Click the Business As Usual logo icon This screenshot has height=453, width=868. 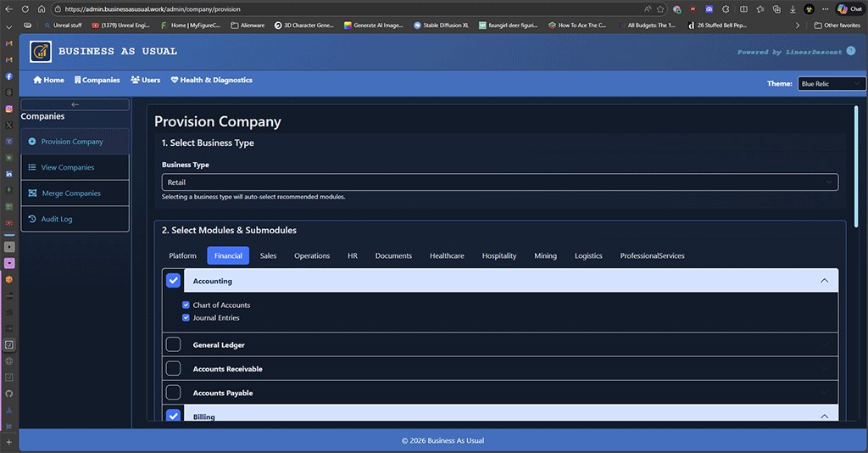(x=40, y=52)
